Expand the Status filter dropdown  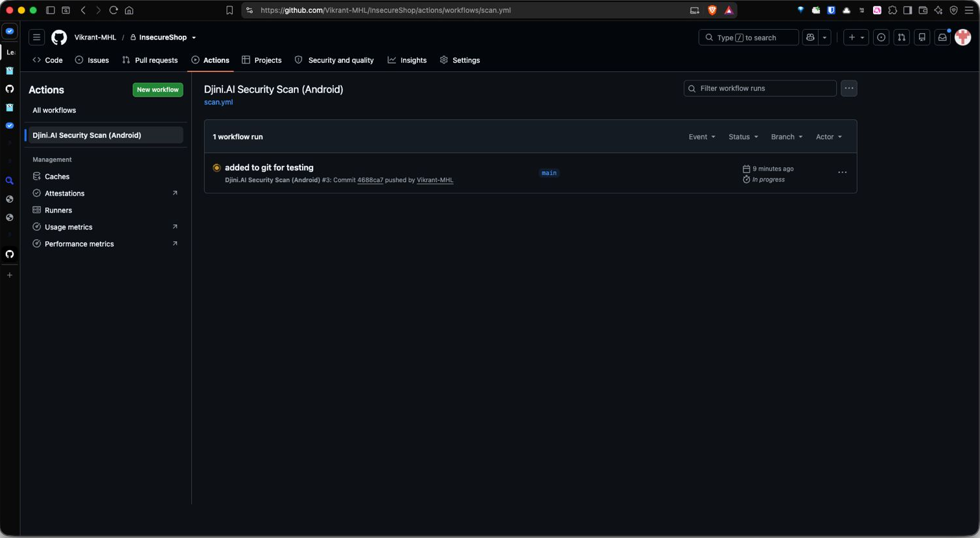[x=743, y=137]
